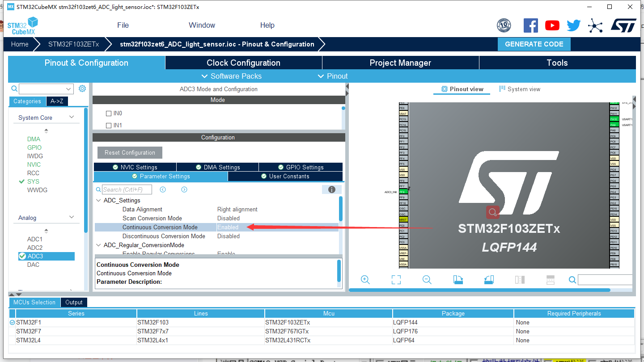
Task: Select DAC peripheral
Action: [x=33, y=265]
